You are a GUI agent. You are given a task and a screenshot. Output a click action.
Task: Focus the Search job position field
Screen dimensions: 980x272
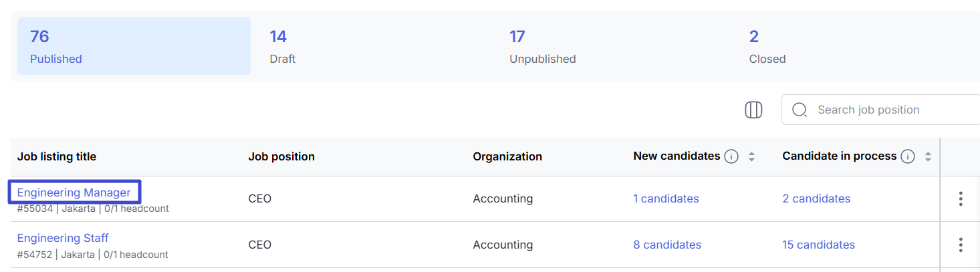[x=880, y=110]
